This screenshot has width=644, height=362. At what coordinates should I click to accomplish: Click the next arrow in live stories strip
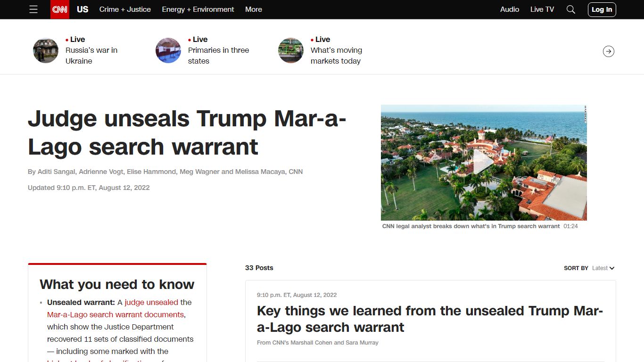pyautogui.click(x=609, y=51)
